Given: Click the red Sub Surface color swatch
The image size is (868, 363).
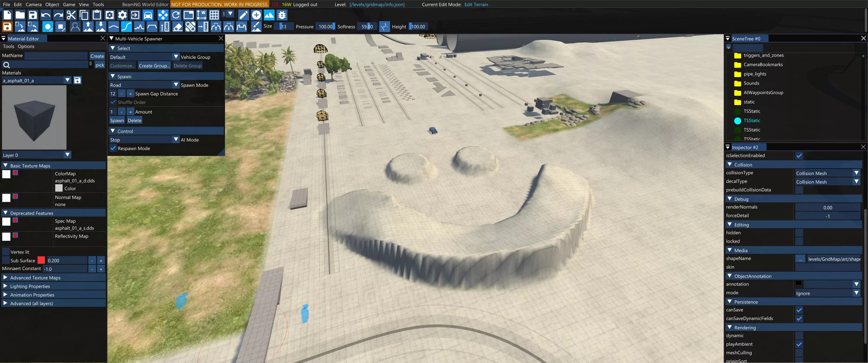Looking at the screenshot, I should click(41, 260).
